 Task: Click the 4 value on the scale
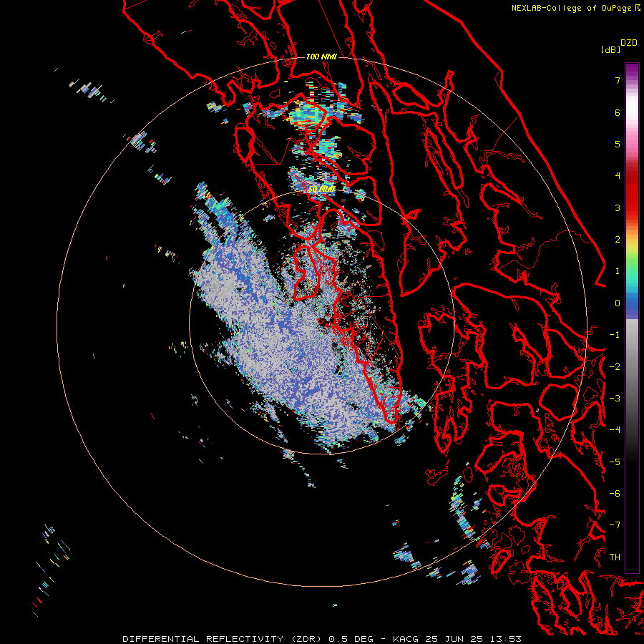pos(618,176)
